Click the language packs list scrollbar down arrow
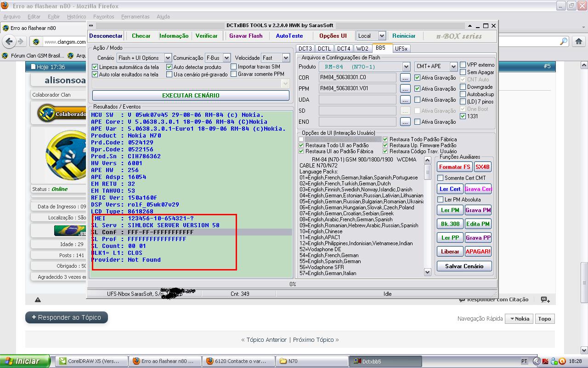588x368 pixels. tap(428, 272)
